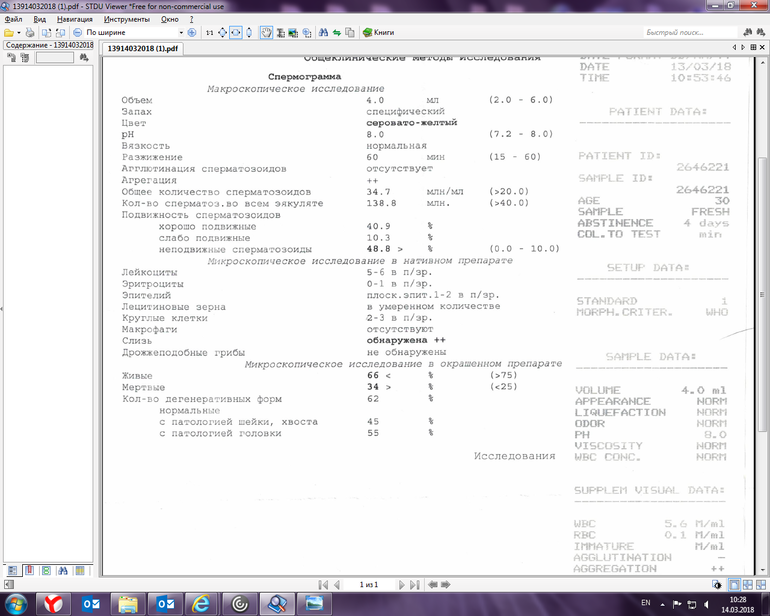Jump to the first page arrow

click(322, 584)
